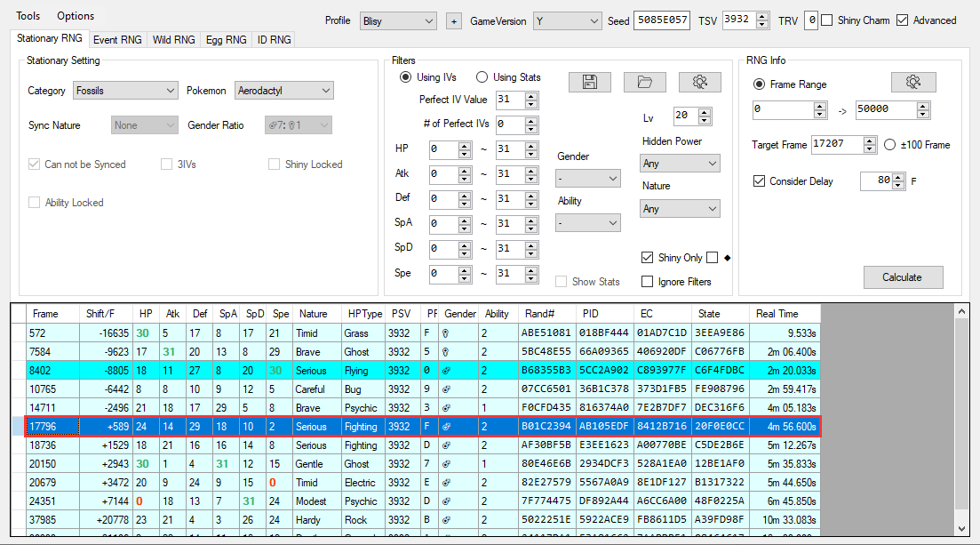Click the Target Frame input field
Viewport: 980px width, 545px height.
838,145
